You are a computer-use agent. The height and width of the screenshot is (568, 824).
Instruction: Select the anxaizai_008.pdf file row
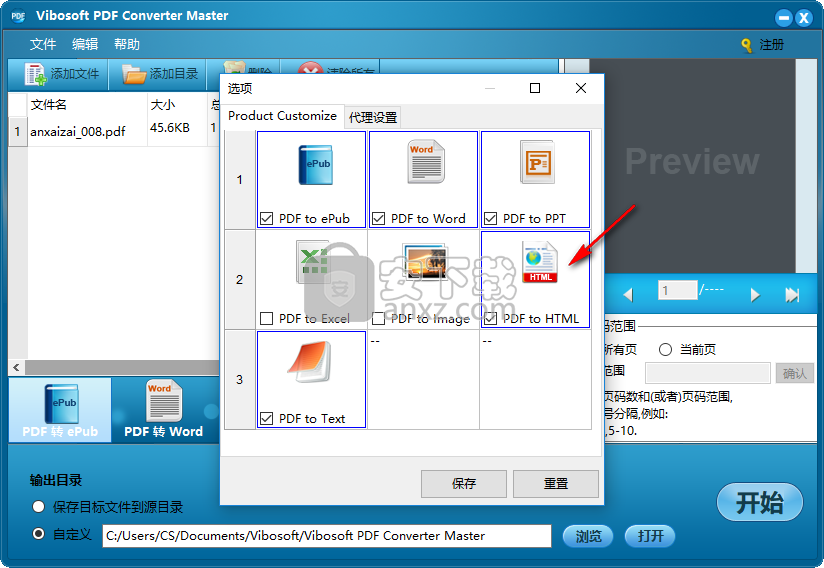(114, 131)
